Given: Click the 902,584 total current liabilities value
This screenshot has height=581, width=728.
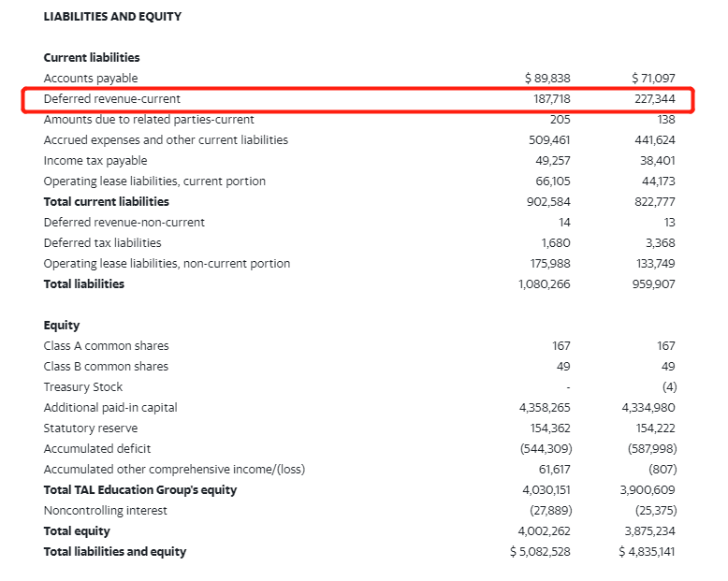Looking at the screenshot, I should tap(549, 202).
